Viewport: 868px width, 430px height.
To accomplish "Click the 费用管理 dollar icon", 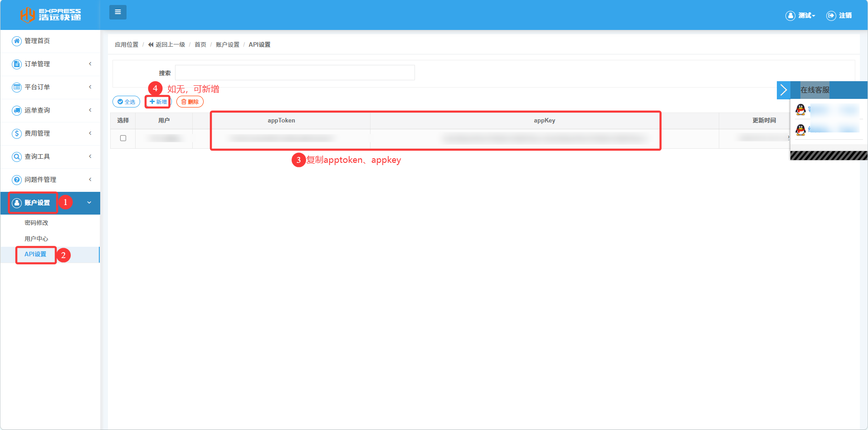I will click(17, 133).
